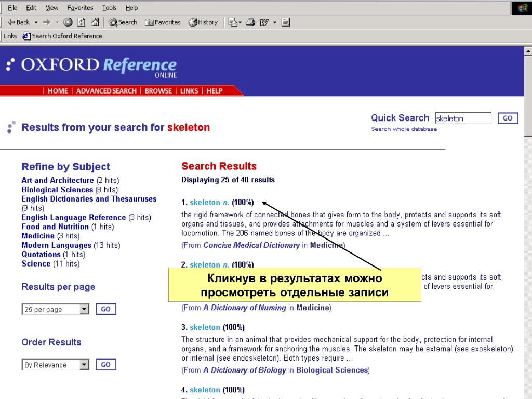Screen dimensions: 532x399
Task: Click the Forward arrow toolbar button
Action: tap(46, 22)
